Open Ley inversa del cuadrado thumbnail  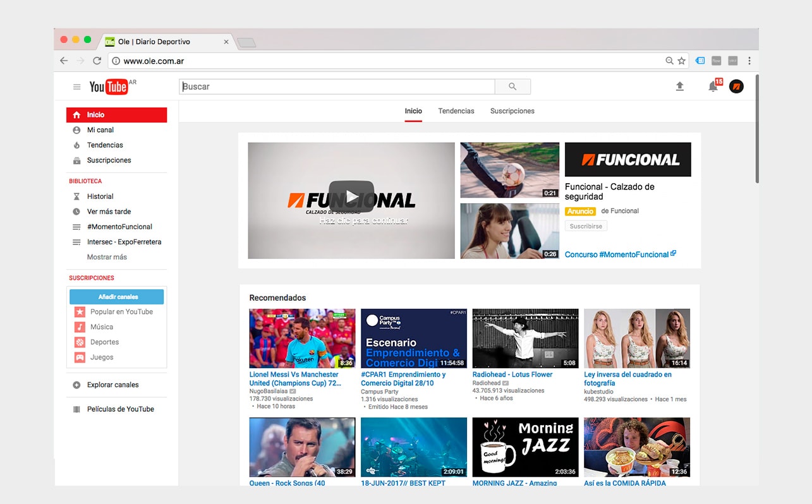(637, 339)
